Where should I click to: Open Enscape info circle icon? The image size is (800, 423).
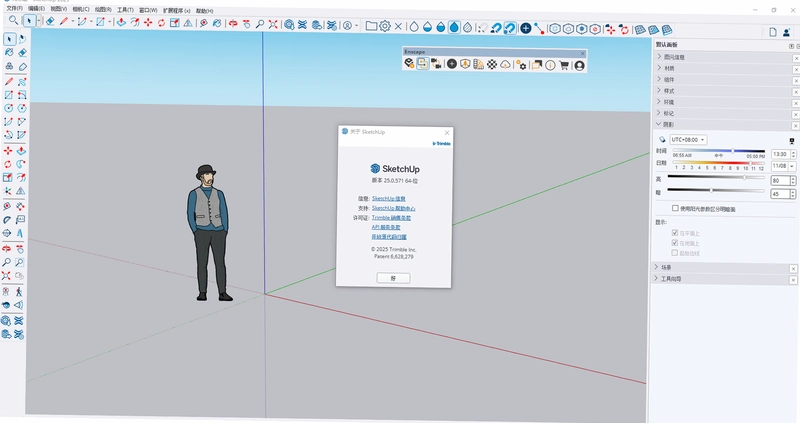click(x=551, y=65)
